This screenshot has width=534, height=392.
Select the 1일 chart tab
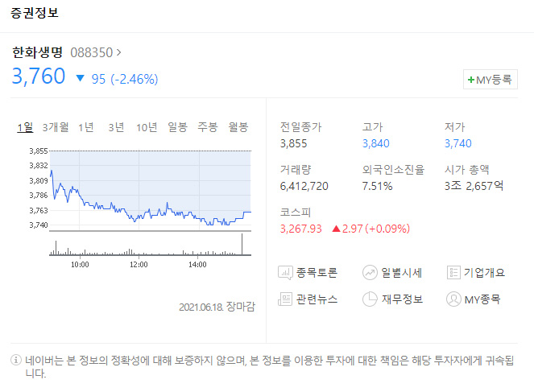(x=25, y=127)
